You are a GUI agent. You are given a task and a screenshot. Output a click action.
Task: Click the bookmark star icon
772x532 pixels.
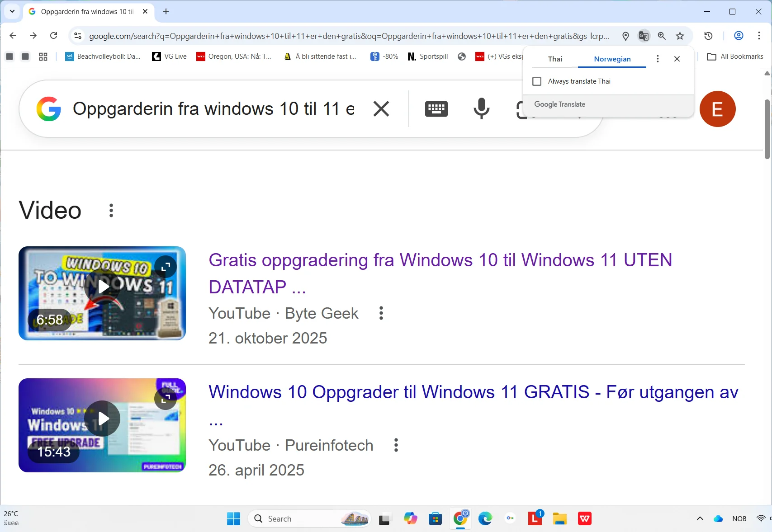(680, 36)
